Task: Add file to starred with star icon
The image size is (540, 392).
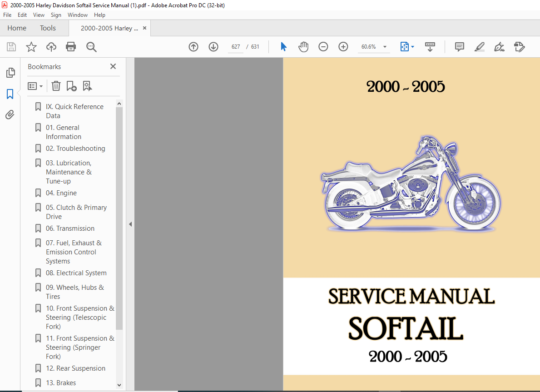Action: [31, 47]
